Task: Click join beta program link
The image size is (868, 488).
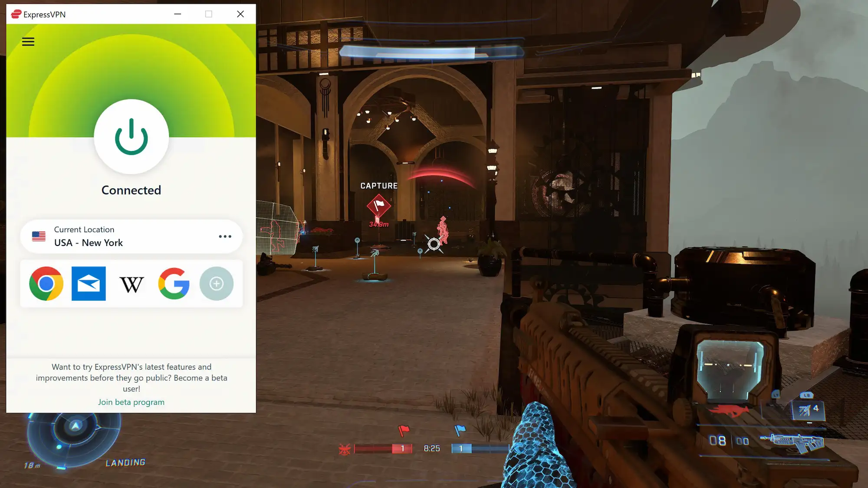Action: click(131, 402)
